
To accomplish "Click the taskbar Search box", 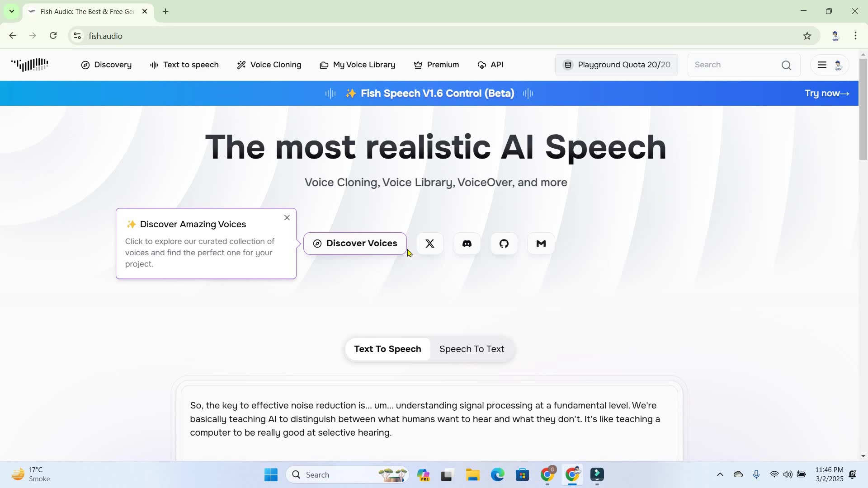I will [x=348, y=475].
